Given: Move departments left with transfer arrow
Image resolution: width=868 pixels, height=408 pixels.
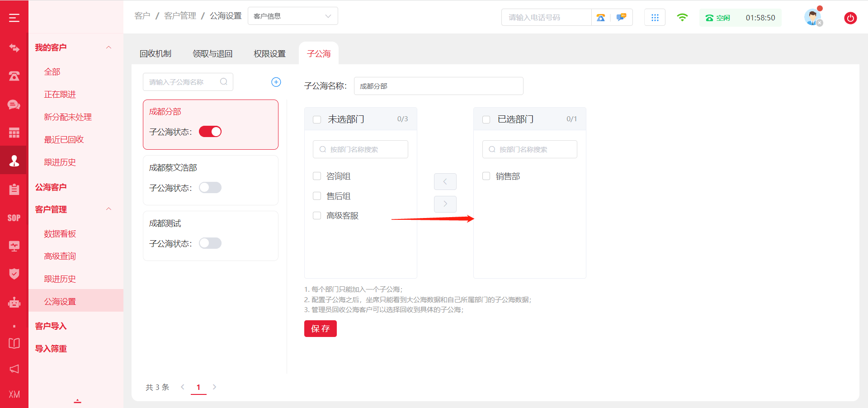Looking at the screenshot, I should 445,181.
